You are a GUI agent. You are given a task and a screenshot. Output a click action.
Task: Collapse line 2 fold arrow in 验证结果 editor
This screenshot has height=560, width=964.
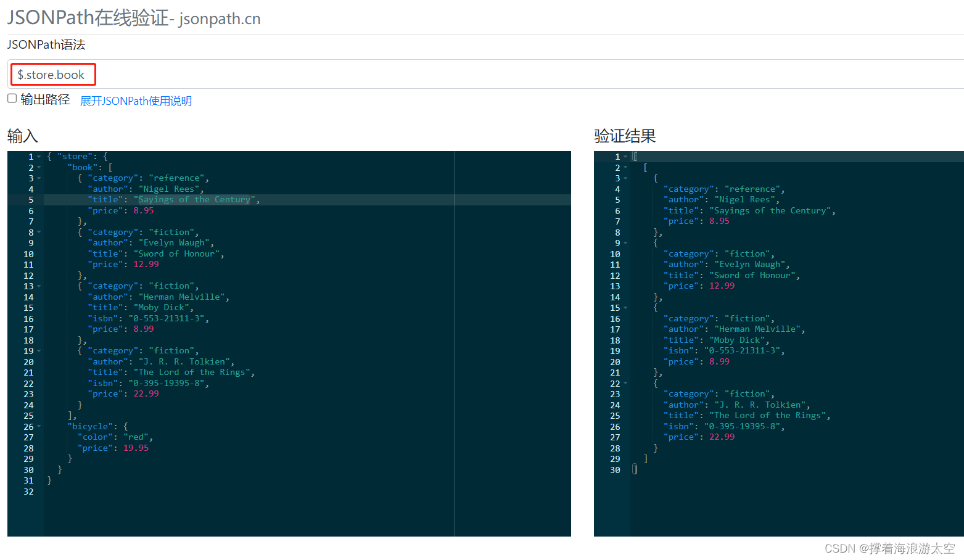pos(625,168)
